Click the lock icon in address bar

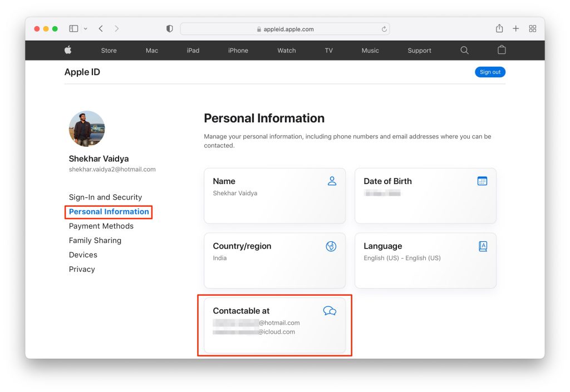[x=259, y=29]
